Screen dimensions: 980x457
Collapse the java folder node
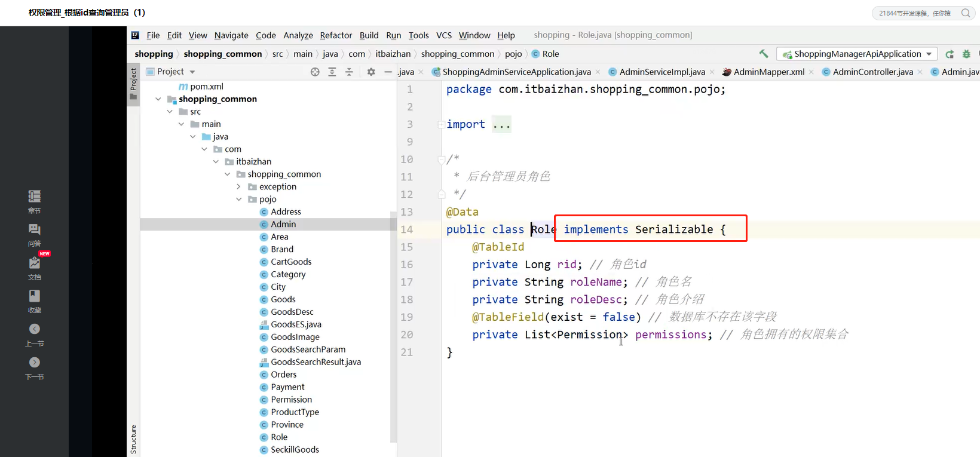(x=193, y=137)
